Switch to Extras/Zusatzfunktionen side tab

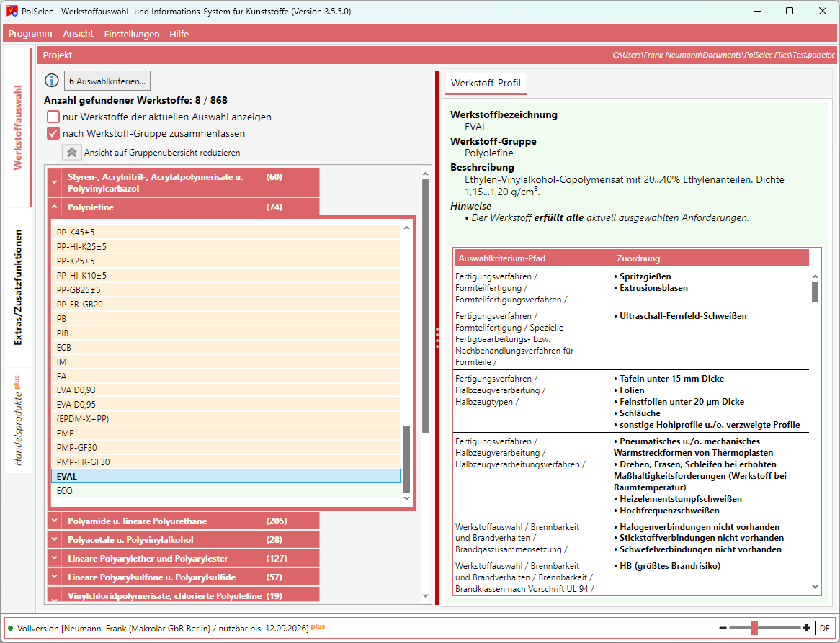[18, 287]
